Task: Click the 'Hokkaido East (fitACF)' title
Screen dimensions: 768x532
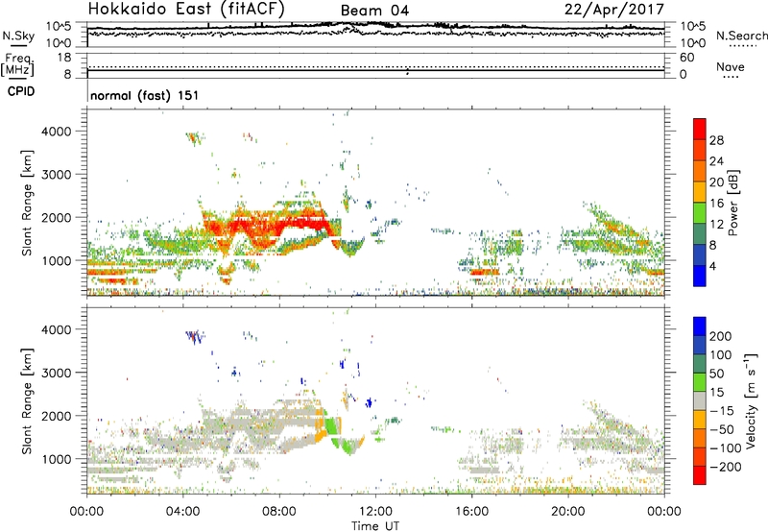Action: tap(186, 10)
